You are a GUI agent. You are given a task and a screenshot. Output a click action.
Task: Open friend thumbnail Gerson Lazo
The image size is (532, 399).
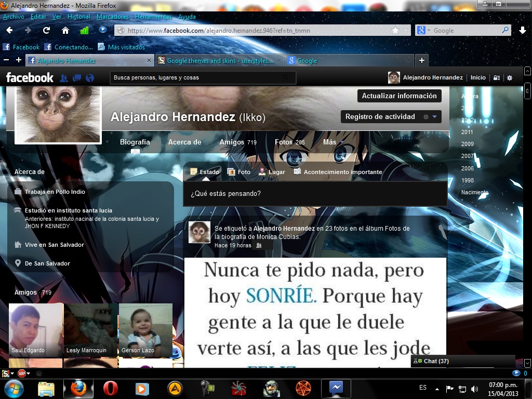(146, 330)
